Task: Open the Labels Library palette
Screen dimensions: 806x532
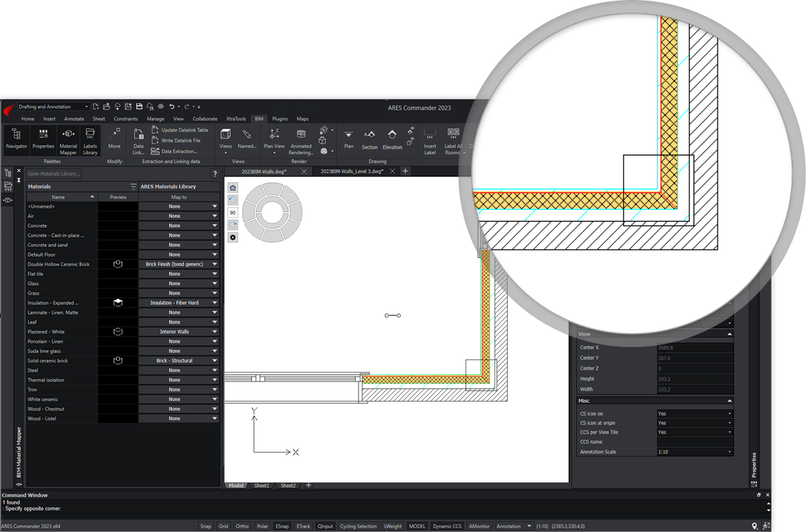Action: click(x=90, y=141)
